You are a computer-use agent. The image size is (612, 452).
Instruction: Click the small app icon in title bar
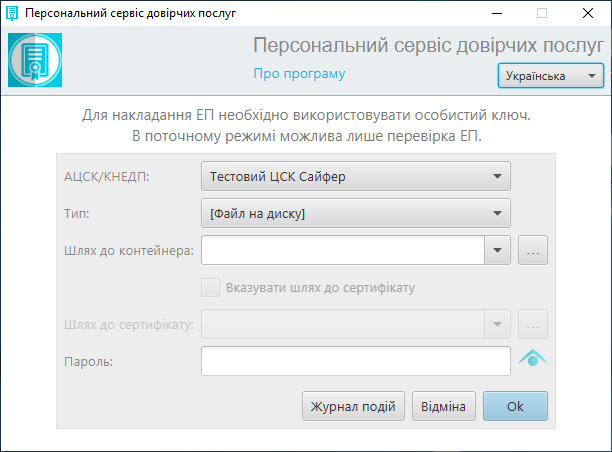click(x=12, y=13)
